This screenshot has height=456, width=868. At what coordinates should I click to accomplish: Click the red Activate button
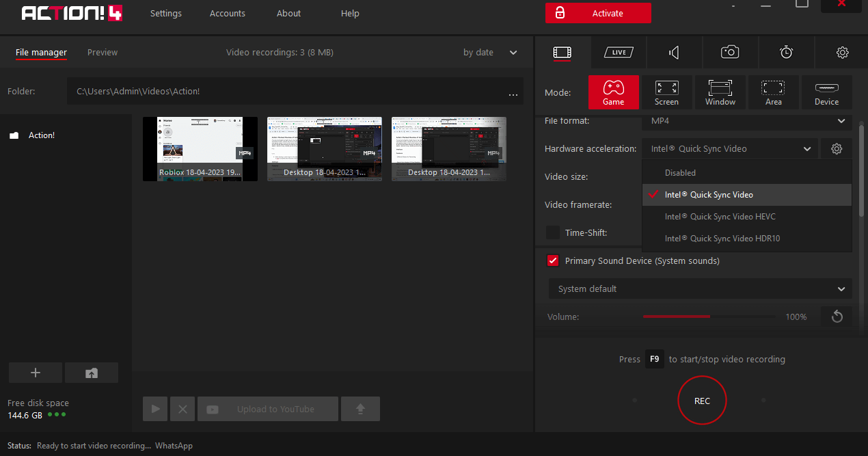[x=598, y=13]
